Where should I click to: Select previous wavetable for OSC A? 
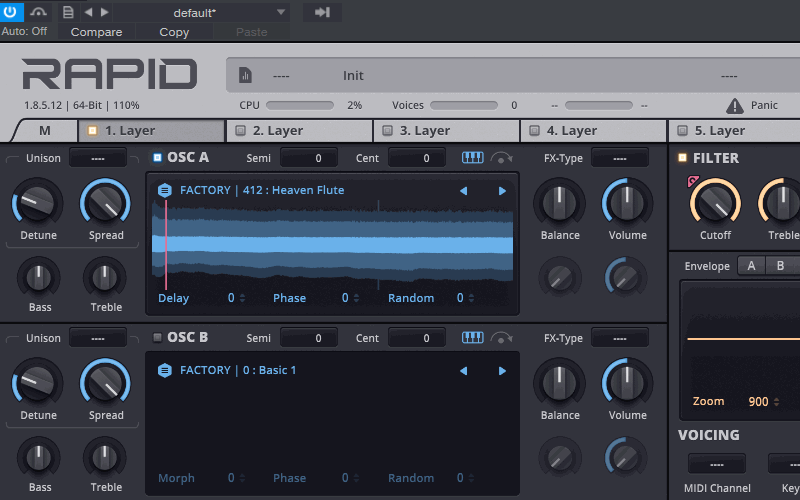click(x=463, y=191)
